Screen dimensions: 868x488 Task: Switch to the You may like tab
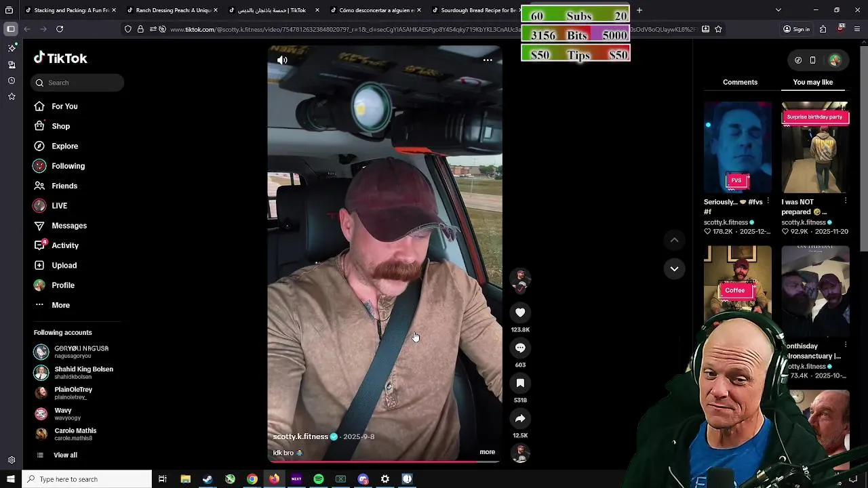click(812, 82)
